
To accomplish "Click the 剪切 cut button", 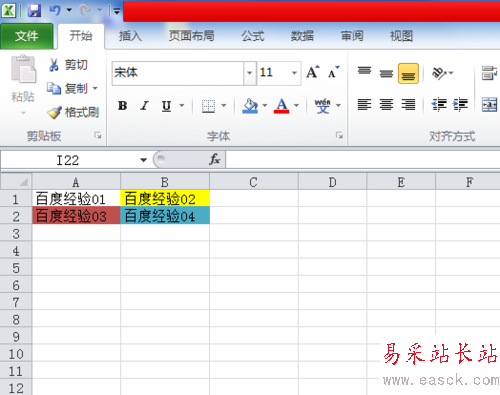I will click(68, 65).
